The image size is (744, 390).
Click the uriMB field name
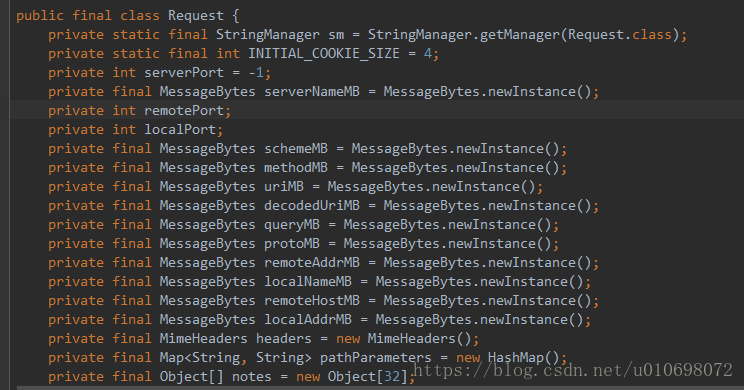284,186
